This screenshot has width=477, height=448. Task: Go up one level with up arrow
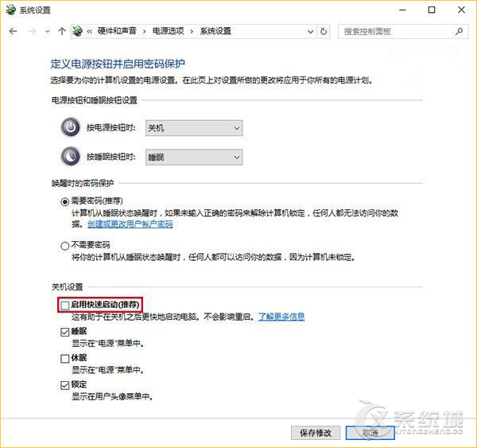tap(62, 31)
